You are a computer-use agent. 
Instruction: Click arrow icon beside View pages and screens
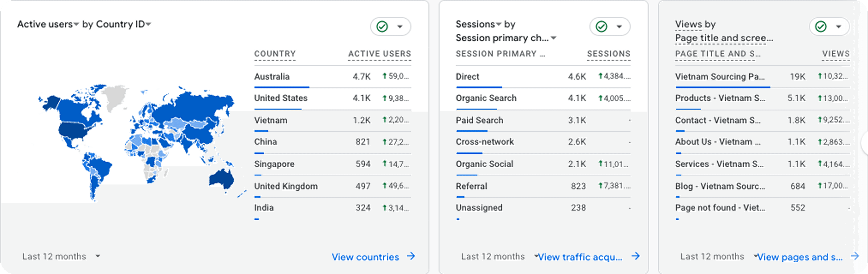(x=855, y=256)
